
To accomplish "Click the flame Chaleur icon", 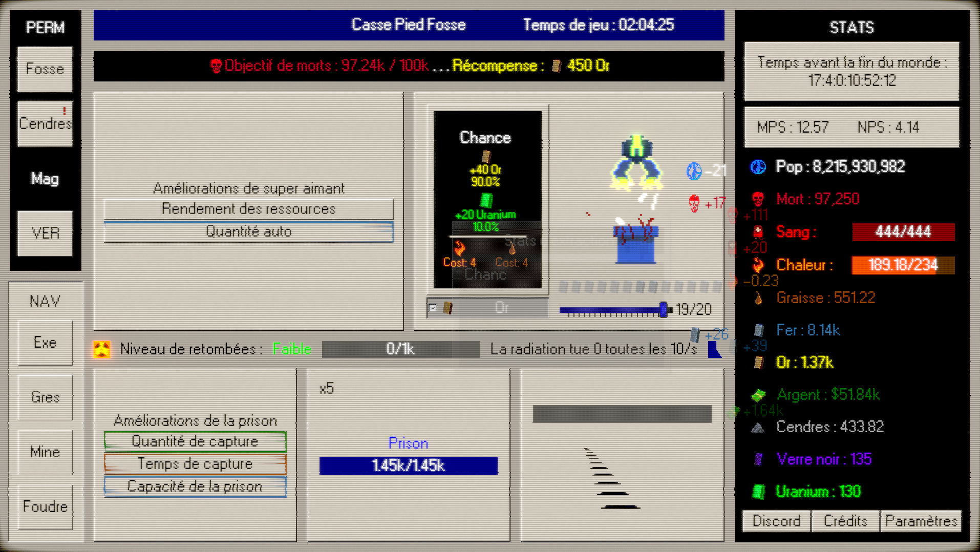I will pos(758,265).
